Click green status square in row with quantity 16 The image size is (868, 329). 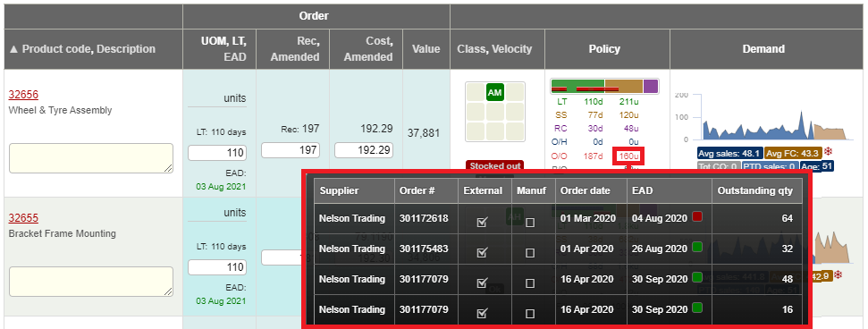pyautogui.click(x=697, y=307)
